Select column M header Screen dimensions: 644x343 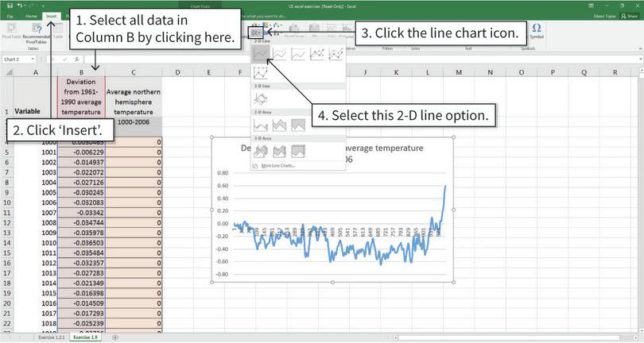pyautogui.click(x=459, y=72)
